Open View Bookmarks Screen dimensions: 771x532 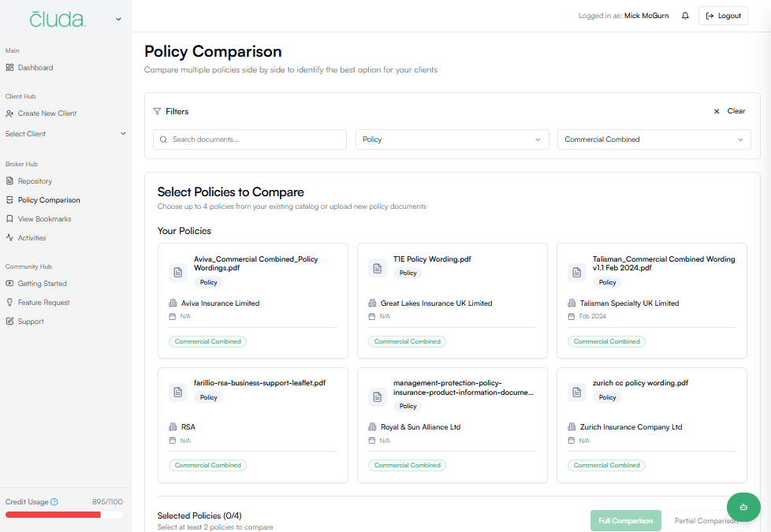tap(45, 219)
